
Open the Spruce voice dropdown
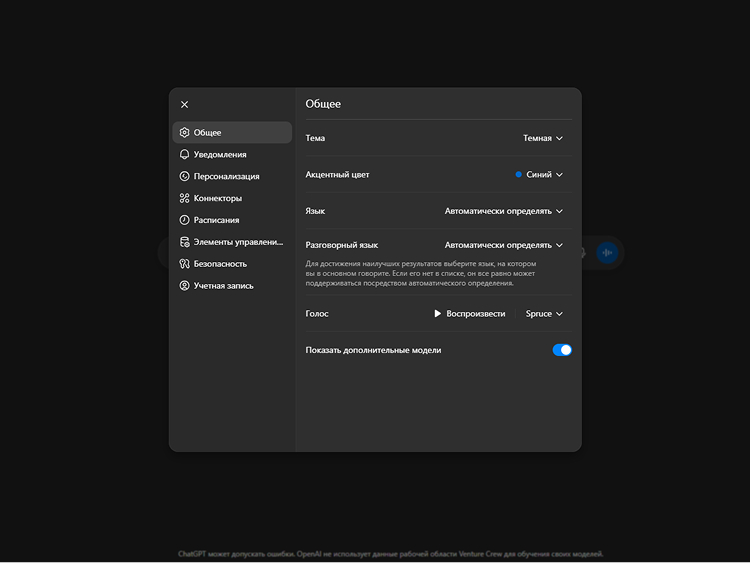click(544, 314)
